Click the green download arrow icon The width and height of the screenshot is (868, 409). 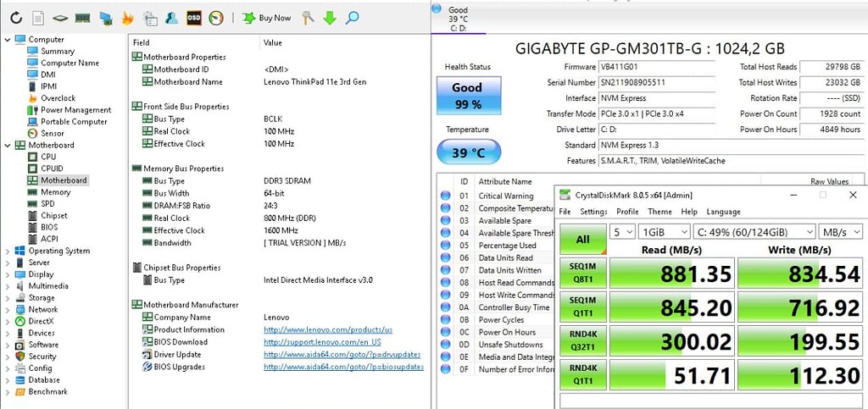tap(330, 19)
